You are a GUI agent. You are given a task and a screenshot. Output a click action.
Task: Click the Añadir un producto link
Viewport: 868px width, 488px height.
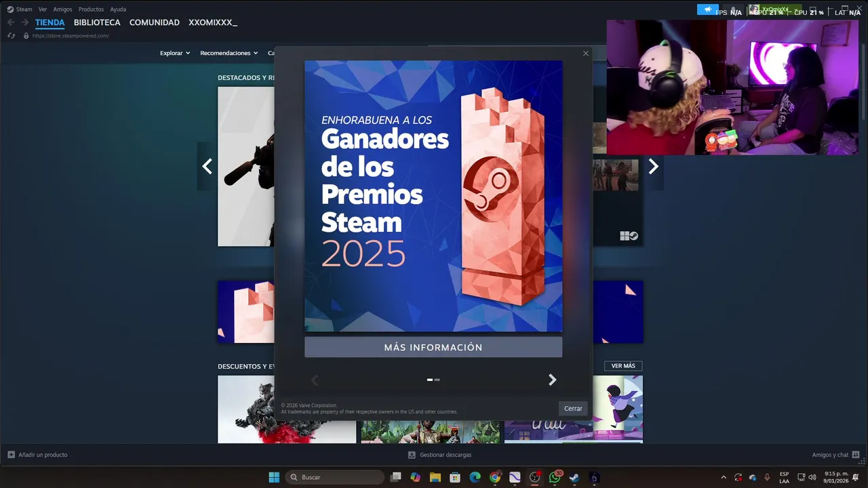click(x=43, y=455)
